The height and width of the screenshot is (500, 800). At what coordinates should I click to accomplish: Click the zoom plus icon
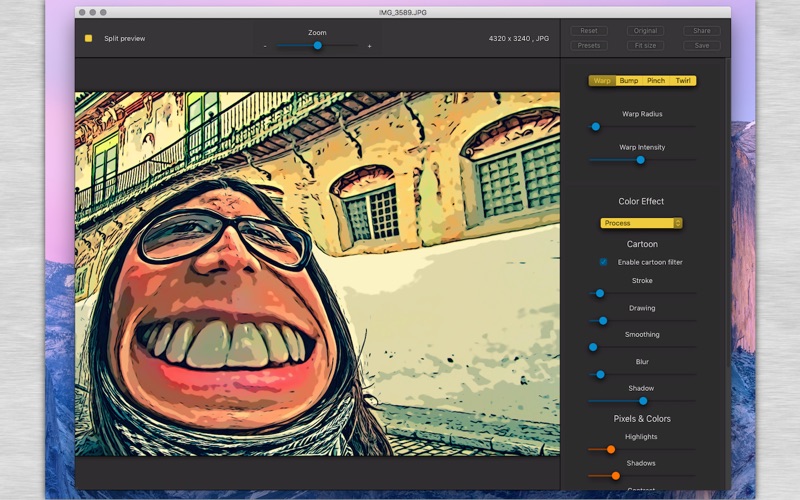[369, 46]
